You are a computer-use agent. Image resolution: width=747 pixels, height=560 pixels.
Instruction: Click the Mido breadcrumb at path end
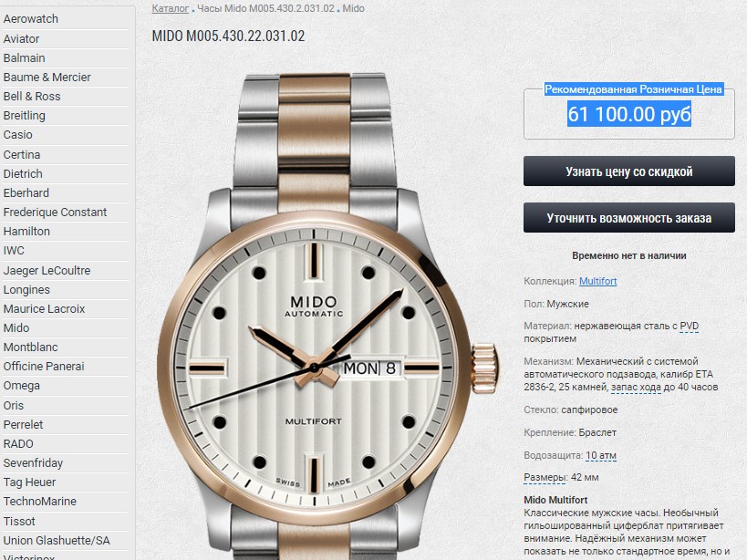353,8
